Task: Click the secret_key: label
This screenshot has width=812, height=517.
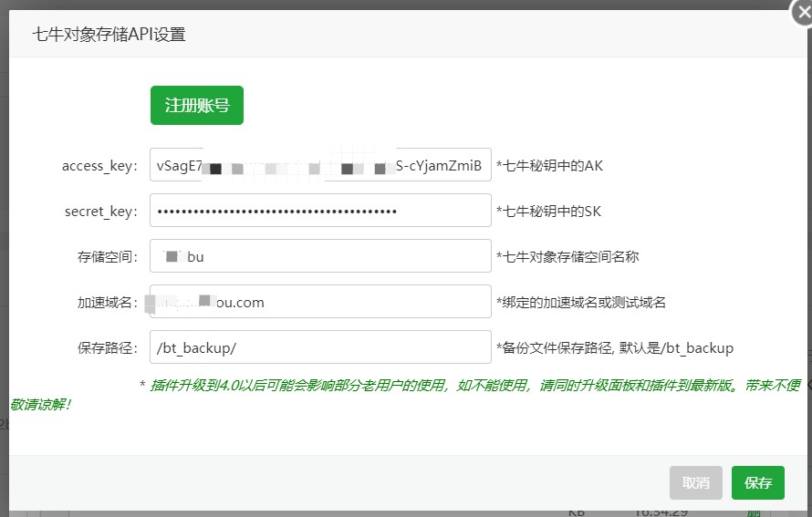Action: 101,212
